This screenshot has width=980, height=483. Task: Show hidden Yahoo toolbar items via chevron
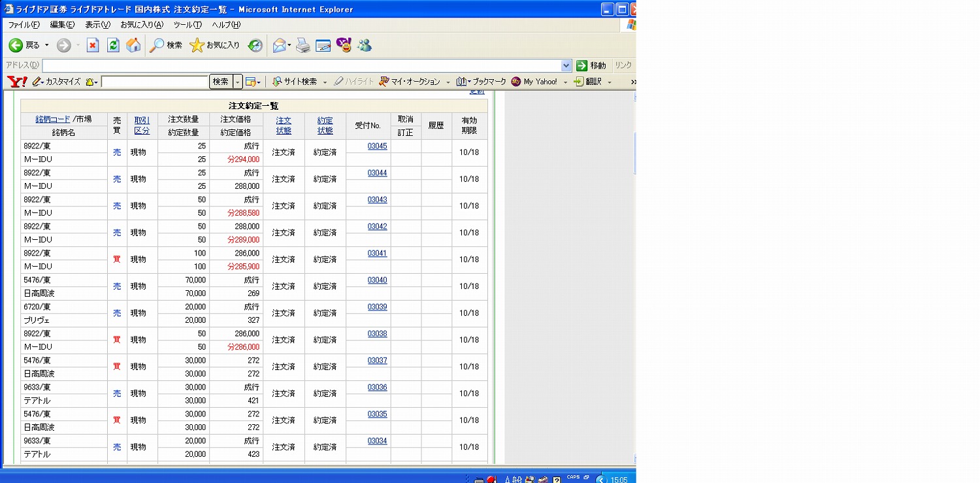pyautogui.click(x=633, y=82)
